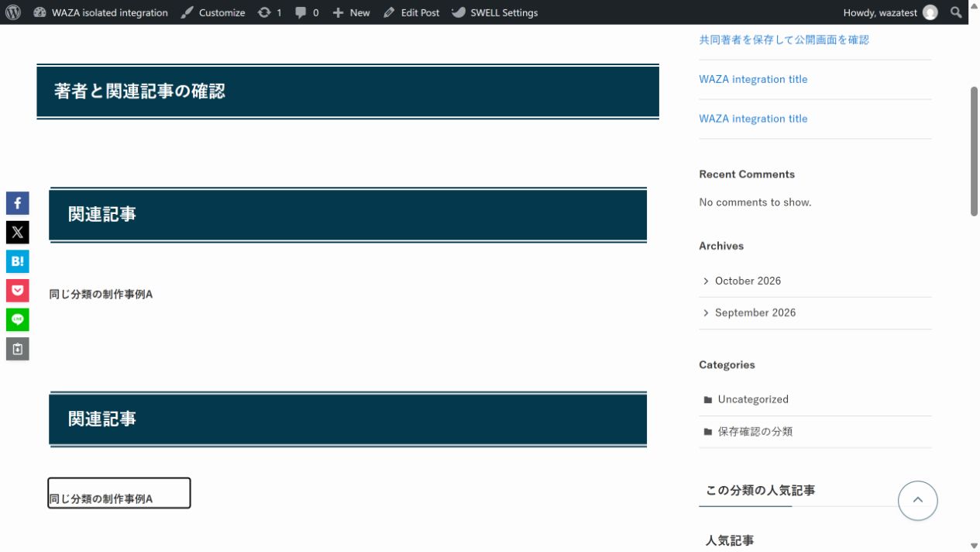Click the 著者と関連記事の確認 heading
Screen dimensions: 980x552
pos(139,91)
